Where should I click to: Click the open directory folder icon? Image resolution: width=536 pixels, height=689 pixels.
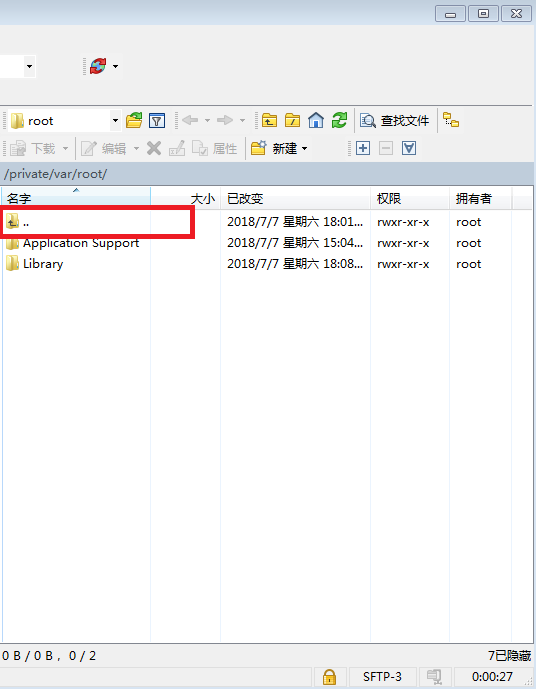(x=134, y=120)
